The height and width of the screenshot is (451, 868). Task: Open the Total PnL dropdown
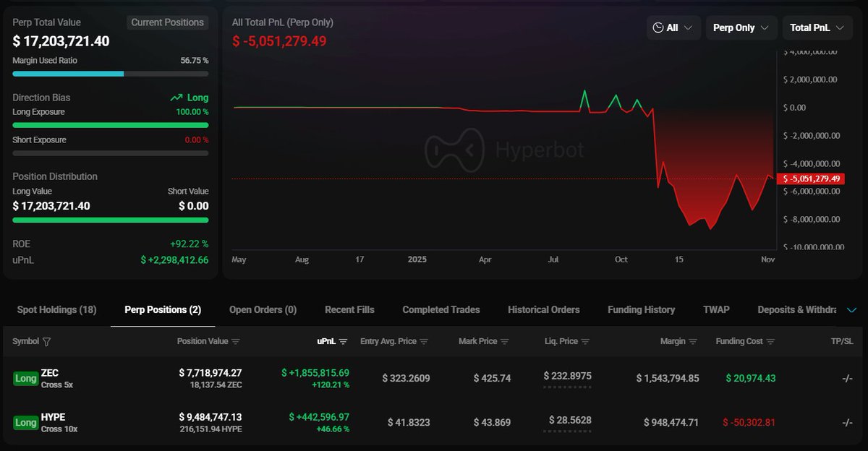point(817,27)
